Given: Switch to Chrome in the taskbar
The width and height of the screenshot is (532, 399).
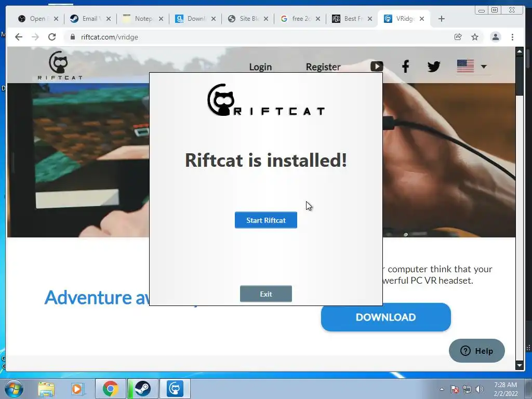Looking at the screenshot, I should (x=111, y=389).
